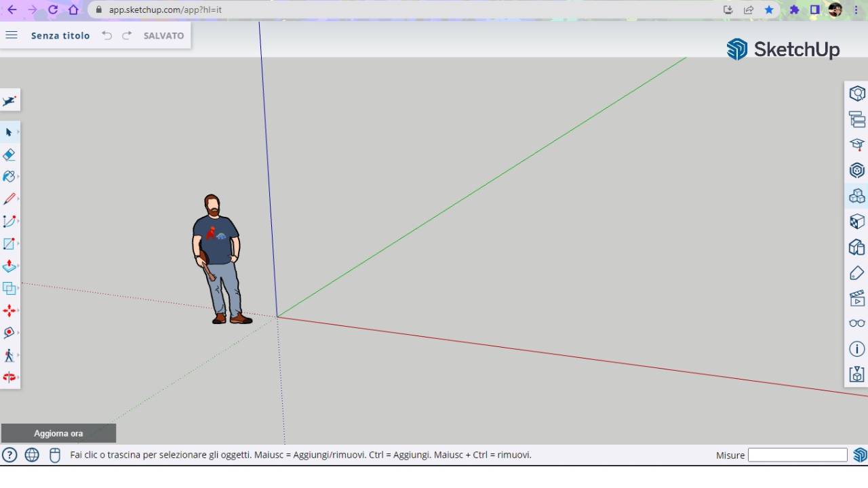Open the Materials panel
This screenshot has height=488, width=868.
tap(856, 222)
